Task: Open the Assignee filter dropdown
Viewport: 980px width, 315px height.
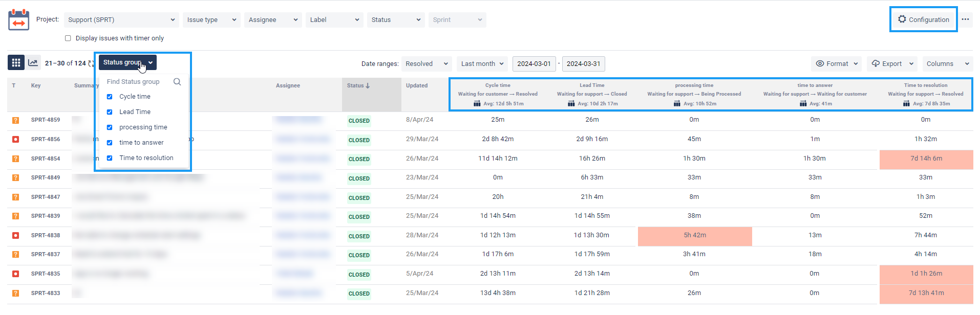Action: tap(273, 20)
